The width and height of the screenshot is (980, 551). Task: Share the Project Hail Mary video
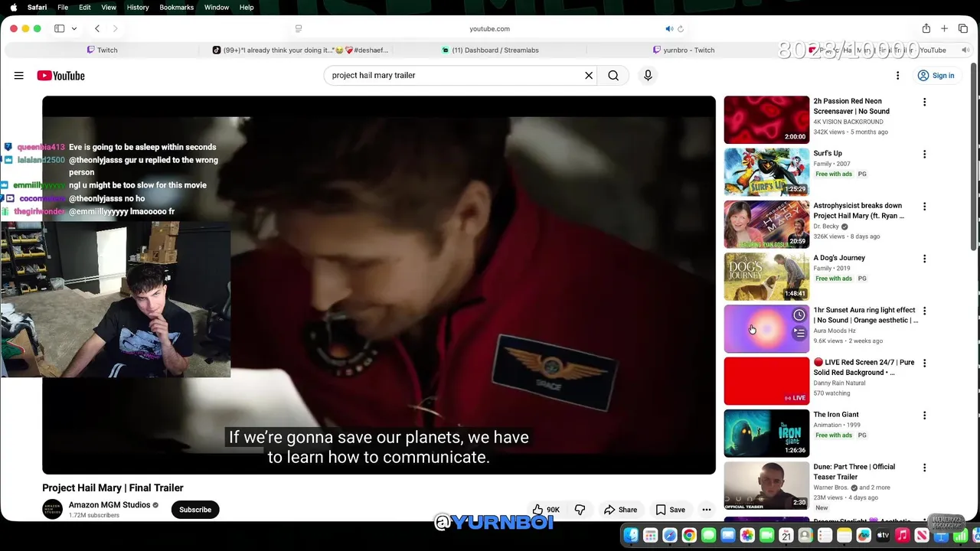(620, 510)
